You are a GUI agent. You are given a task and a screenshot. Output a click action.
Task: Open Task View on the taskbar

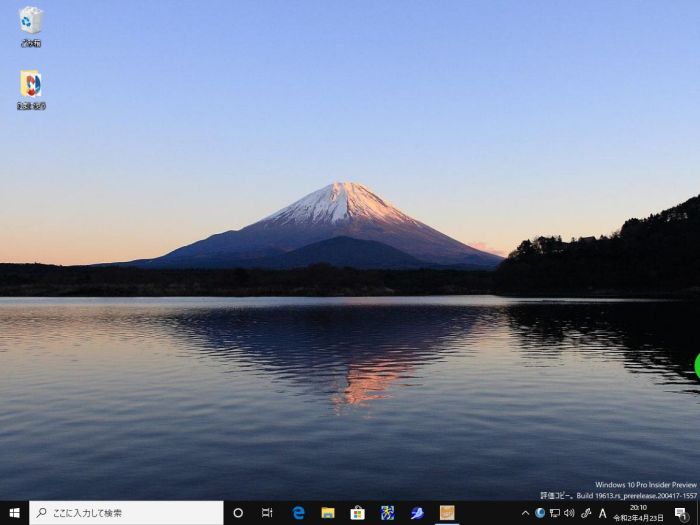pyautogui.click(x=267, y=513)
